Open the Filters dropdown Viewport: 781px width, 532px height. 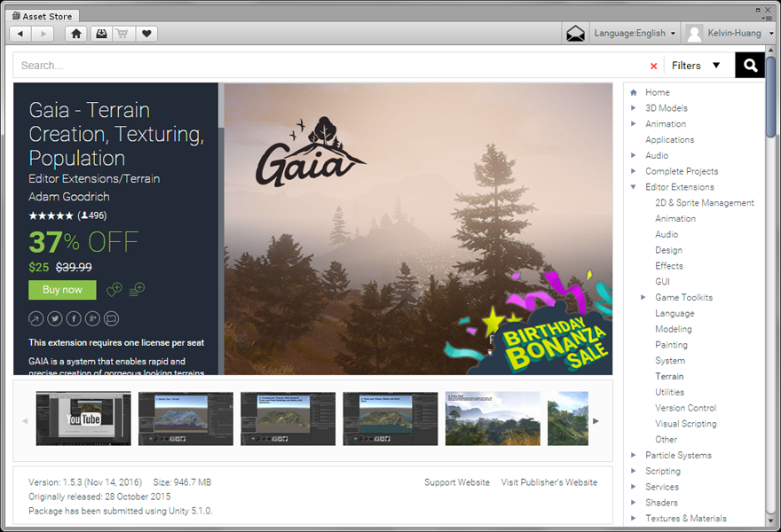(696, 66)
